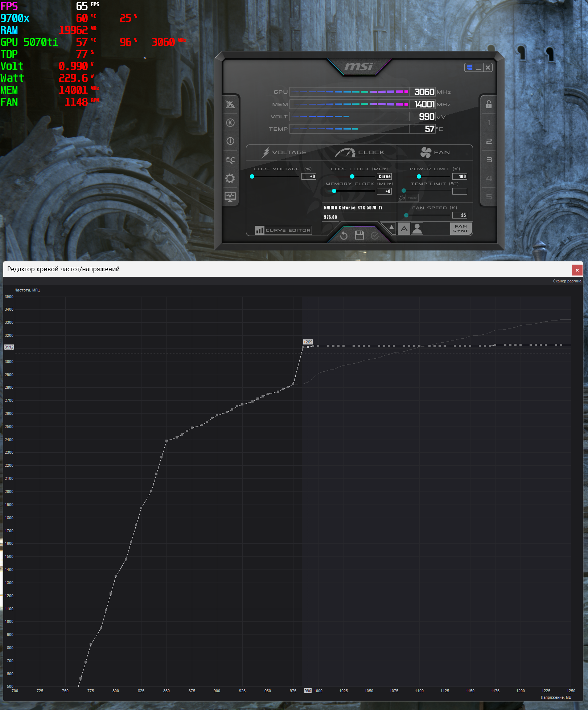
Task: Open the Curve Editor button
Action: [283, 230]
